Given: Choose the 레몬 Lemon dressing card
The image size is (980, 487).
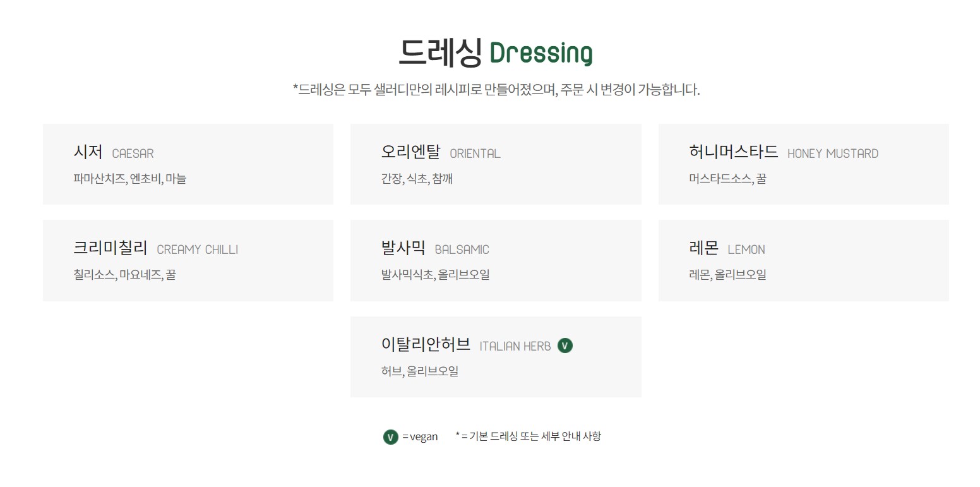Looking at the screenshot, I should (803, 260).
